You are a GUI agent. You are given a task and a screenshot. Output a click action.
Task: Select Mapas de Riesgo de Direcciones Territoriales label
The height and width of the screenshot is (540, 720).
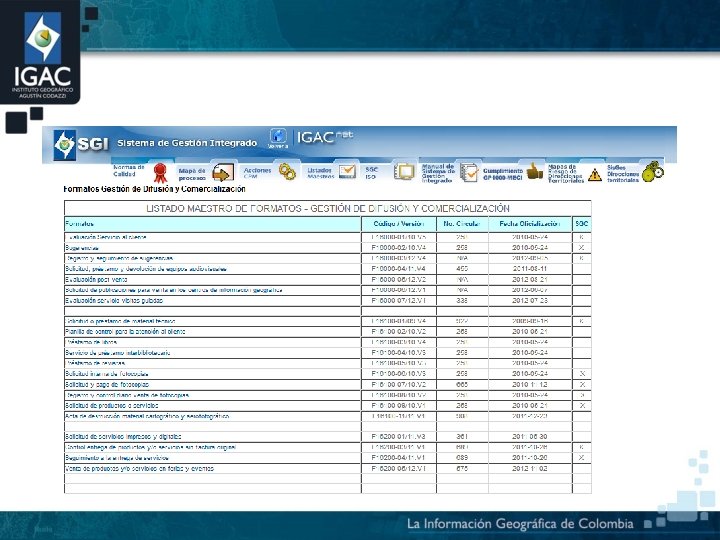click(566, 174)
